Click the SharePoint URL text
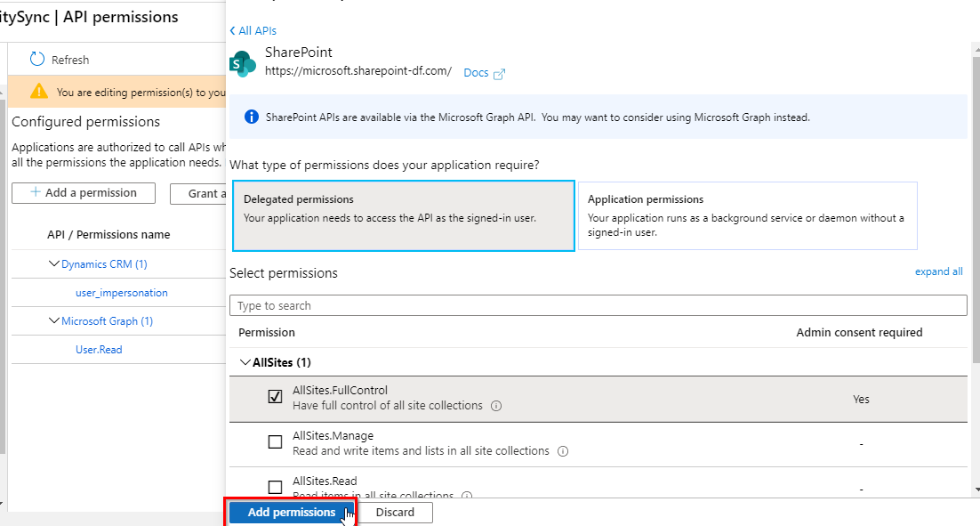 pyautogui.click(x=358, y=70)
